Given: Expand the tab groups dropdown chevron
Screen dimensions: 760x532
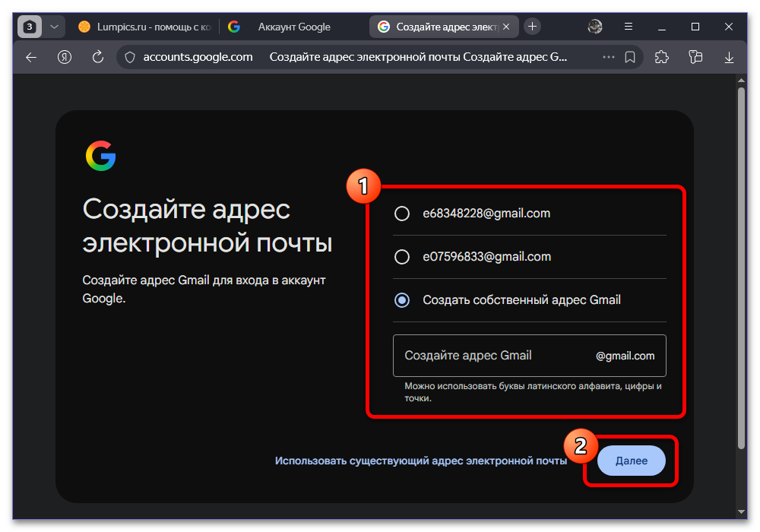Looking at the screenshot, I should tap(54, 27).
